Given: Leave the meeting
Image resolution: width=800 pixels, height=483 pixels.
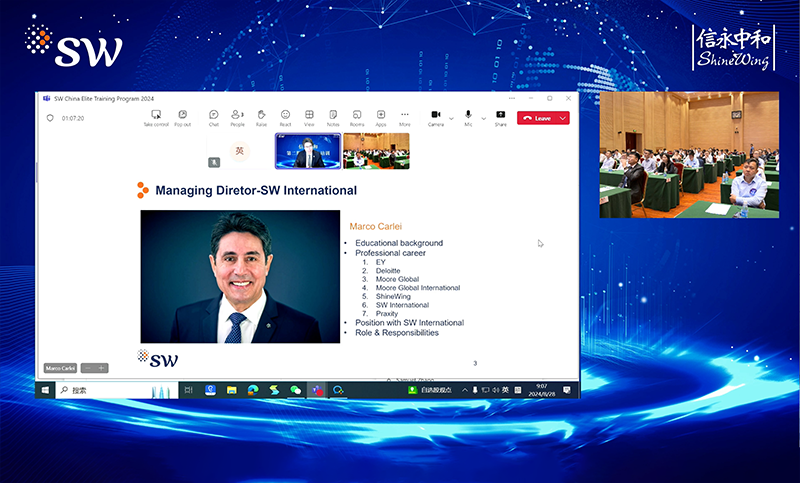Looking at the screenshot, I should (x=537, y=118).
